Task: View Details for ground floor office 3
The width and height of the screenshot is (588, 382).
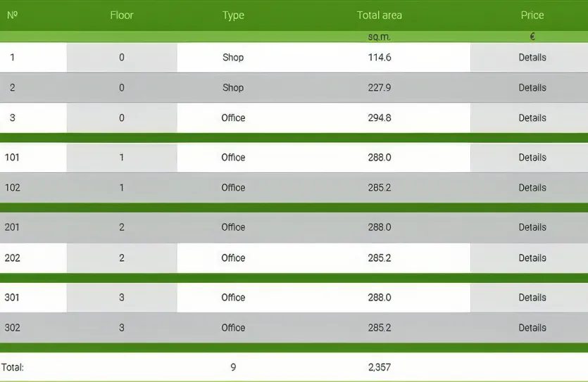Action: (x=532, y=118)
